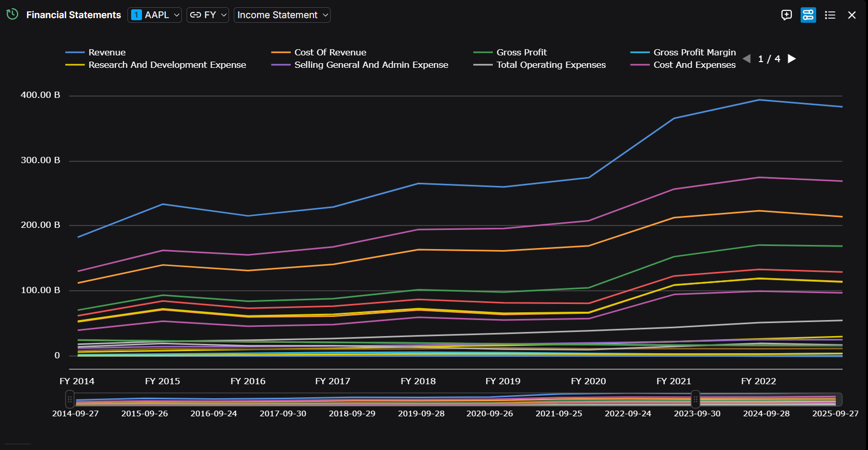Click the "FY 2020" axis label
The height and width of the screenshot is (450, 868).
(589, 381)
